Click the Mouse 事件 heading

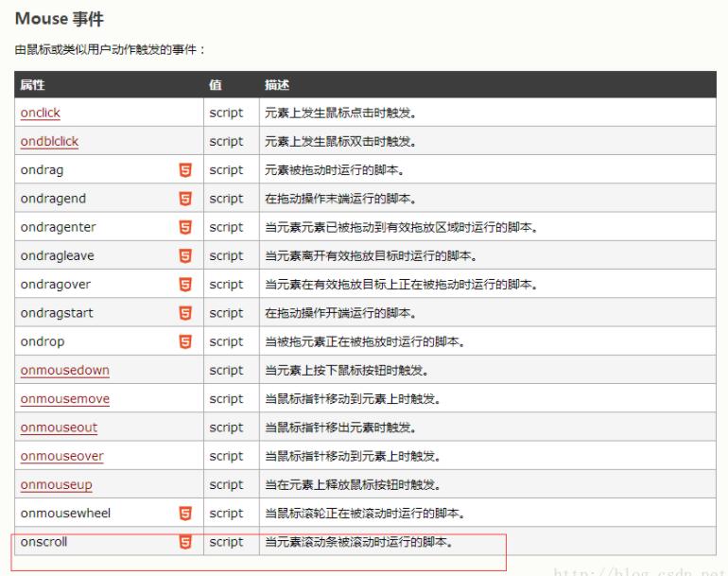tap(60, 19)
